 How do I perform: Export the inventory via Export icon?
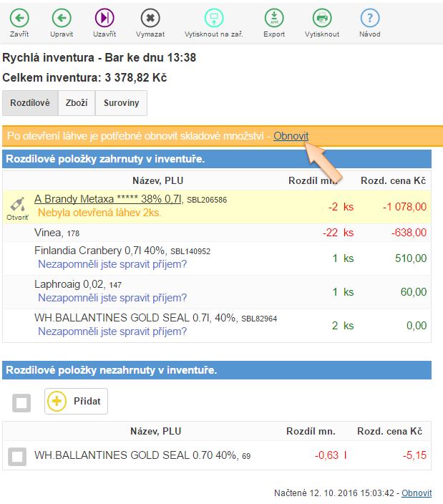[x=273, y=19]
